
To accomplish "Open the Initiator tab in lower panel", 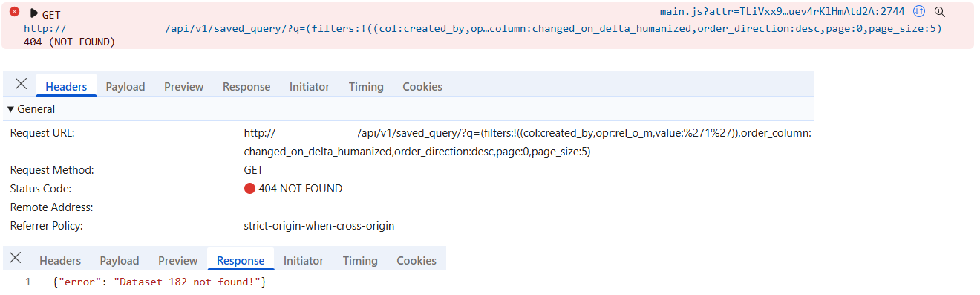I will pyautogui.click(x=304, y=260).
